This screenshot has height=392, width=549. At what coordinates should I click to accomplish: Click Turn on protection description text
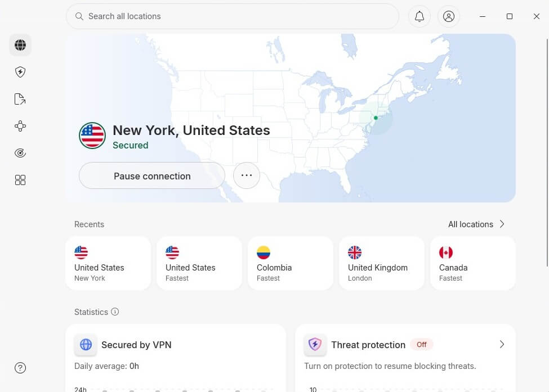[390, 366]
